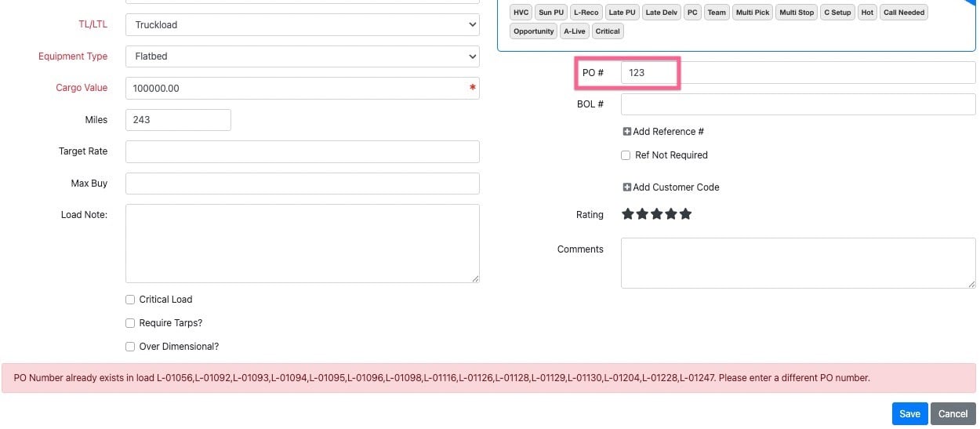Choose the PC tag
This screenshot has width=980, height=429.
click(x=692, y=13)
